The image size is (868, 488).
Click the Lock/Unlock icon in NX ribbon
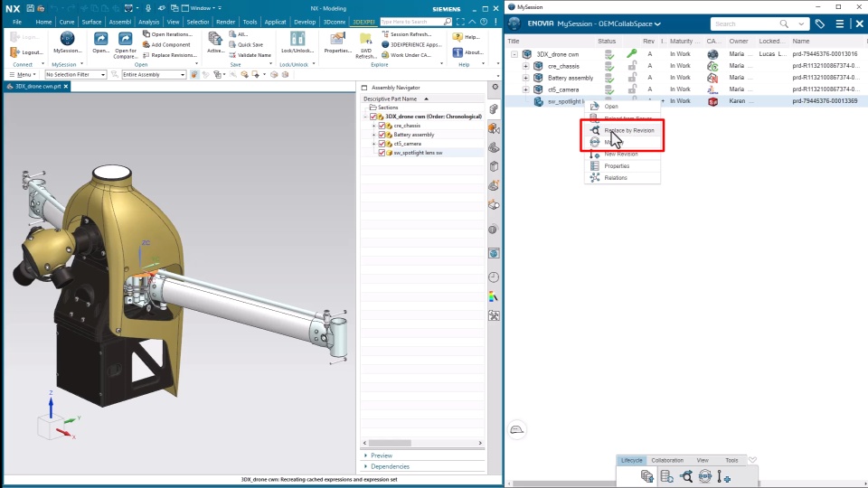pos(297,38)
